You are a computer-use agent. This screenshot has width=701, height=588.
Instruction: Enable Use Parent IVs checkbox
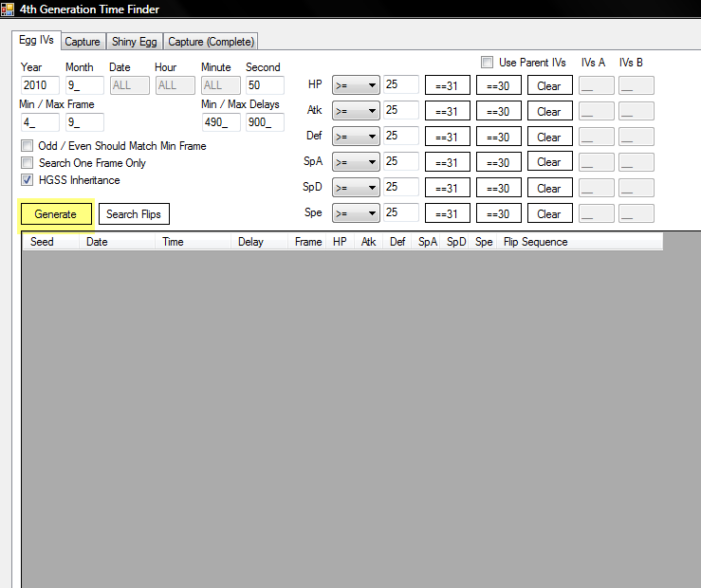(487, 63)
